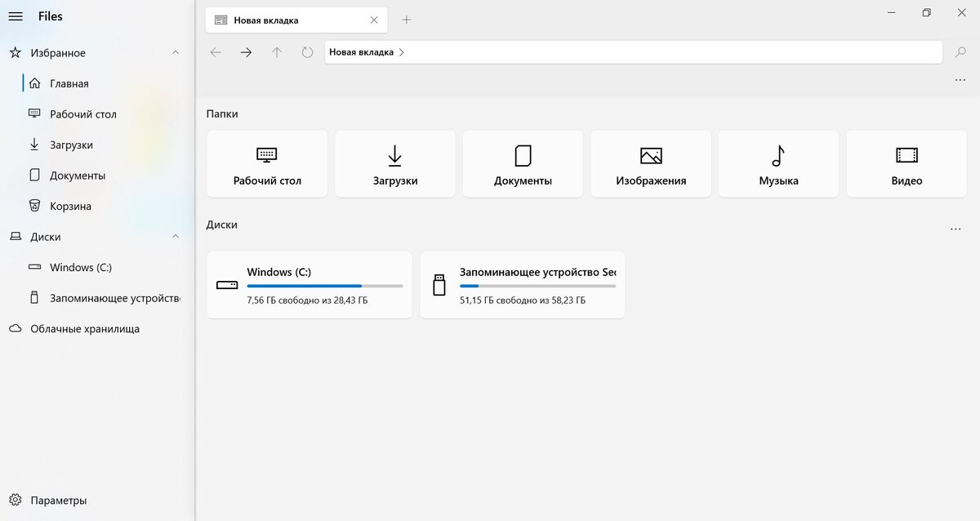Click the cloud icon beside Облачные хранилища
The width and height of the screenshot is (980, 521).
coord(15,329)
